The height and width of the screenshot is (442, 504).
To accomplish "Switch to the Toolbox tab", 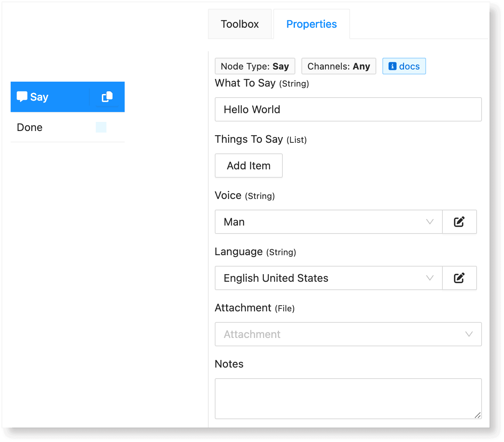I will click(240, 24).
